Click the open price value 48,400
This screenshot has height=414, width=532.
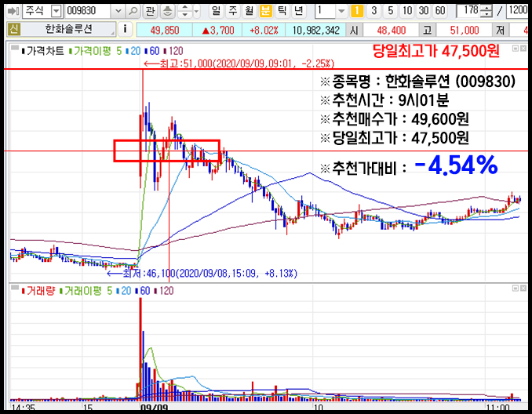(392, 30)
